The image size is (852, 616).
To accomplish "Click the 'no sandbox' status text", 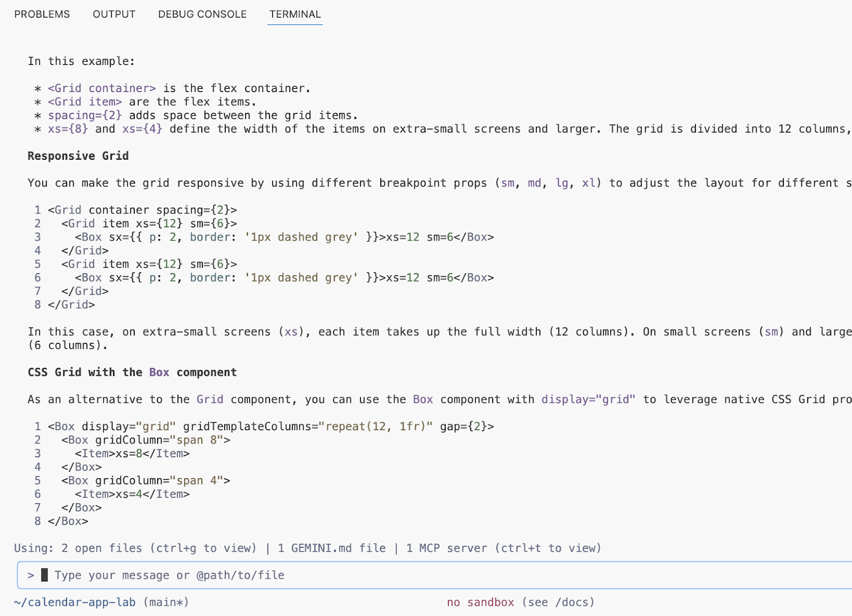I will 480,602.
